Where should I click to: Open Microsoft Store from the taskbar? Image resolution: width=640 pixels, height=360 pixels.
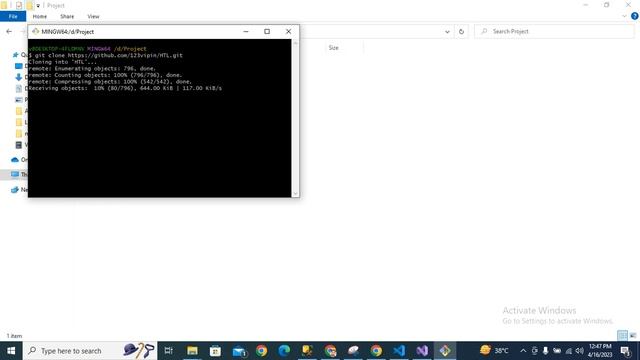pyautogui.click(x=215, y=351)
